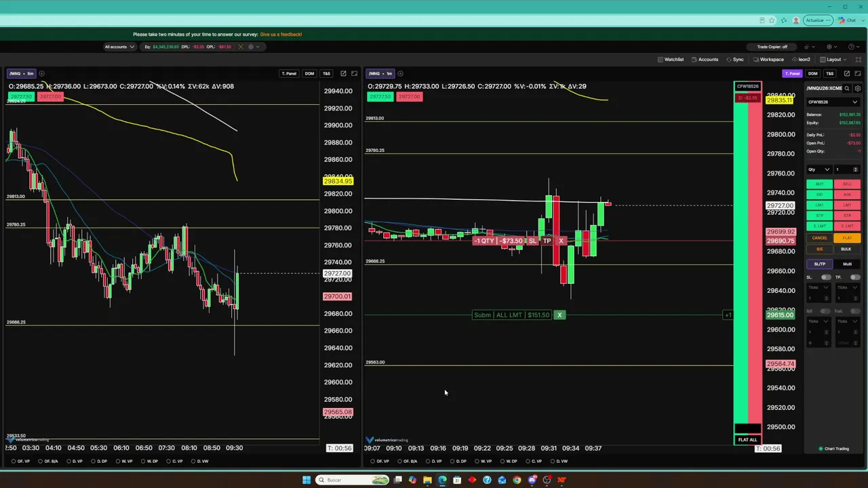Open the Accounts panel
This screenshot has width=868, height=488.
tap(705, 60)
